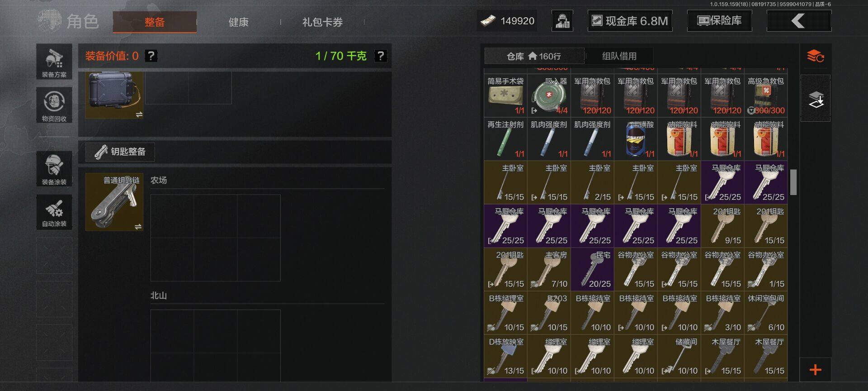868x391 pixels.
Task: Switch to the 组队借用 tab
Action: pos(619,56)
